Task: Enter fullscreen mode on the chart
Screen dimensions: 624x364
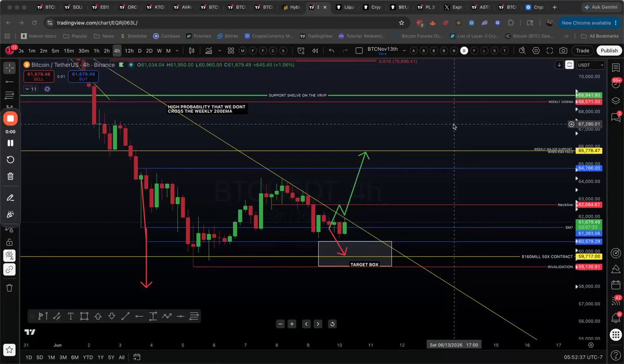Action: [x=550, y=50]
